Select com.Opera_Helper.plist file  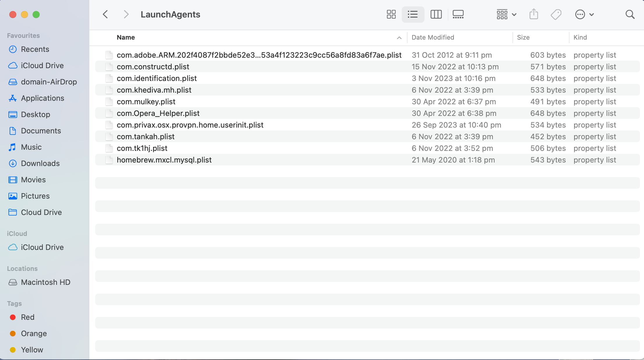pos(158,113)
